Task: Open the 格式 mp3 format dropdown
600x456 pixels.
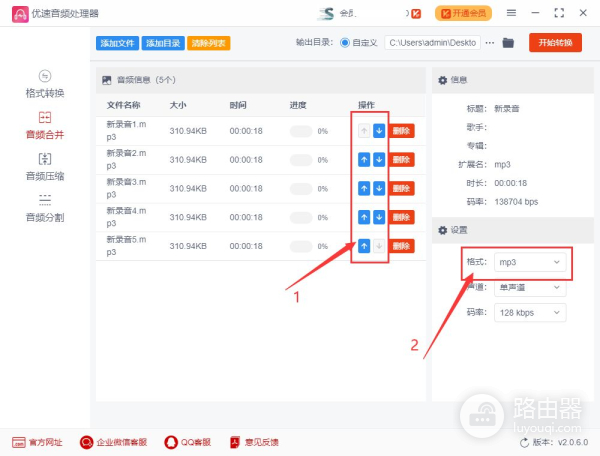Action: [x=530, y=262]
